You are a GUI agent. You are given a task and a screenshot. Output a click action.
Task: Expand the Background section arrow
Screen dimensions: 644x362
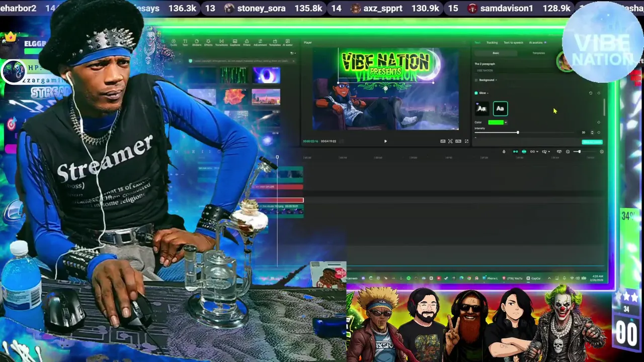[x=496, y=80]
